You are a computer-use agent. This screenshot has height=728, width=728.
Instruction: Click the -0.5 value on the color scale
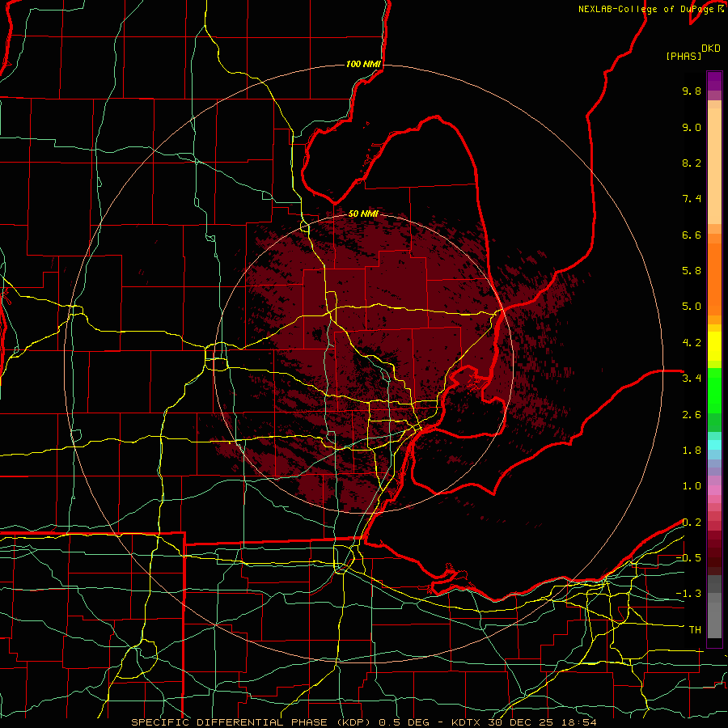point(688,558)
